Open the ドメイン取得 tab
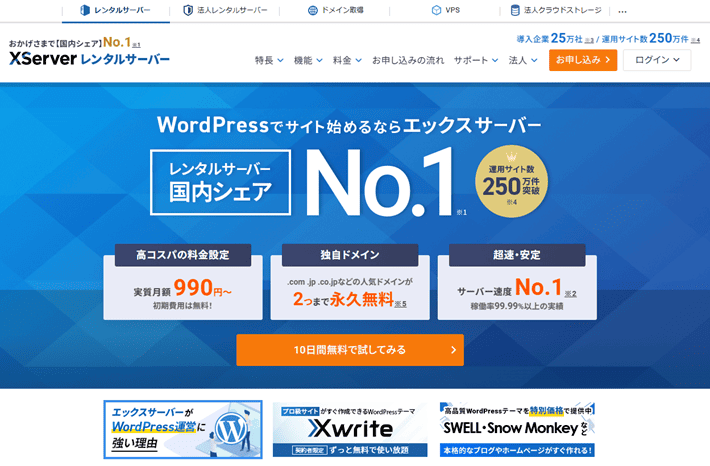Image resolution: width=710 pixels, height=466 pixels. point(335,10)
